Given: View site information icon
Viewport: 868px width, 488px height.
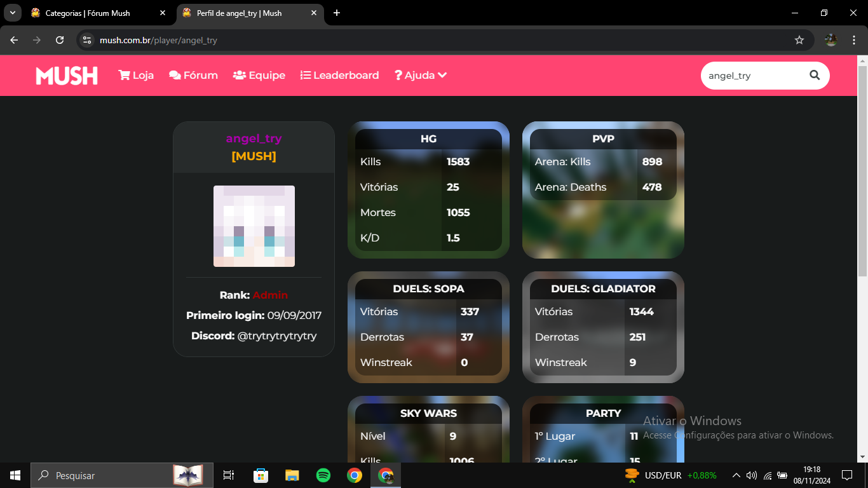Looking at the screenshot, I should tap(88, 40).
